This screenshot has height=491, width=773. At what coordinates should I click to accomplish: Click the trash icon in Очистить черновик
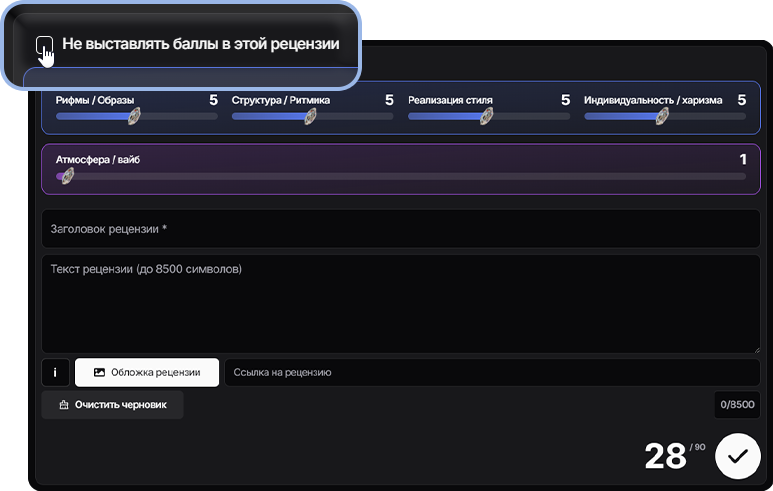coord(63,405)
